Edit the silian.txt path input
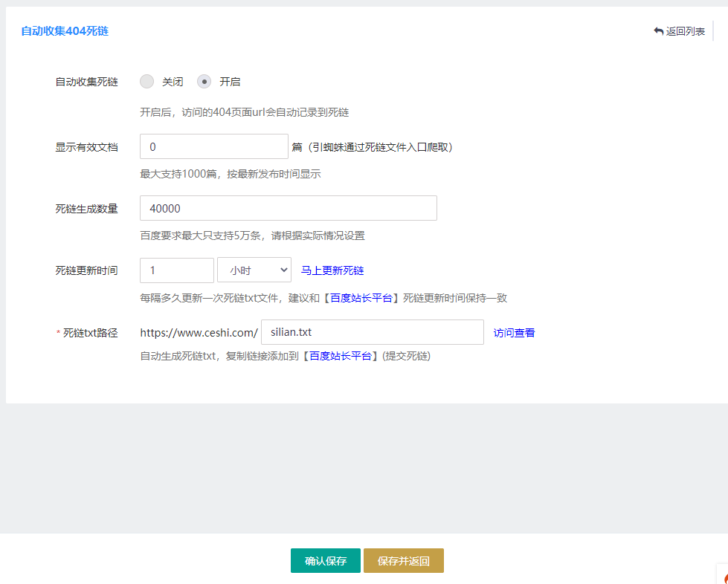This screenshot has height=584, width=728. pos(373,332)
